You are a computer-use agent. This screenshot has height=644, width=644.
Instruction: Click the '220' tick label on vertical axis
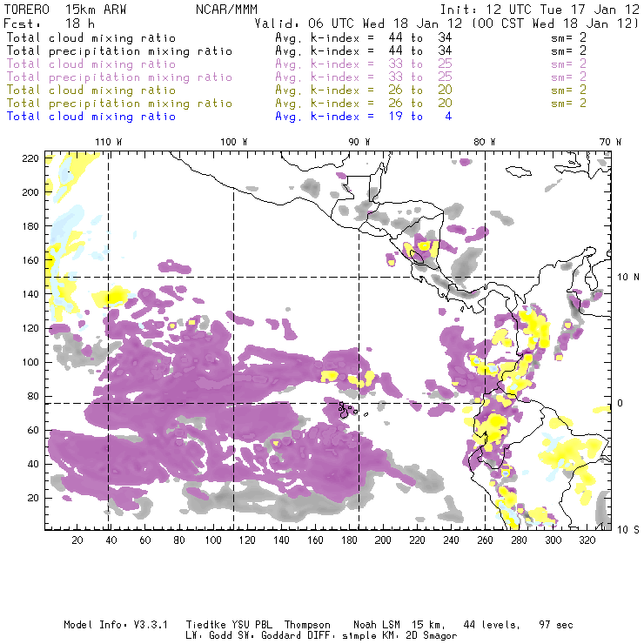[30, 158]
